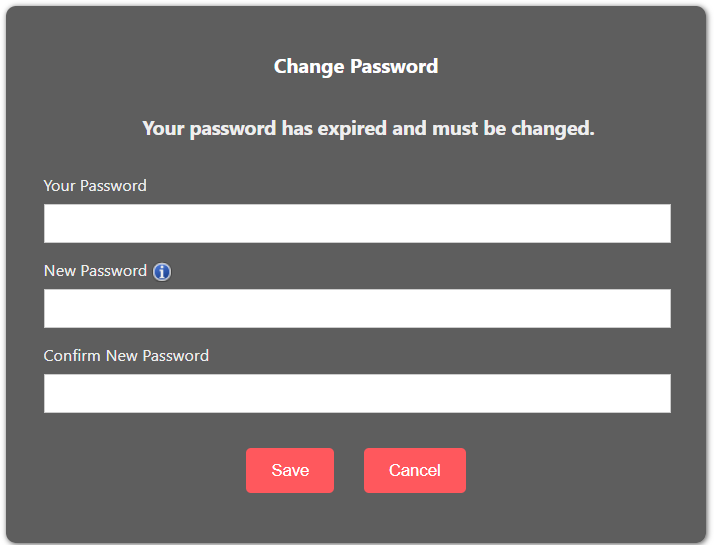Viewport: 714px width, 545px height.
Task: Save the new password
Action: click(x=290, y=470)
